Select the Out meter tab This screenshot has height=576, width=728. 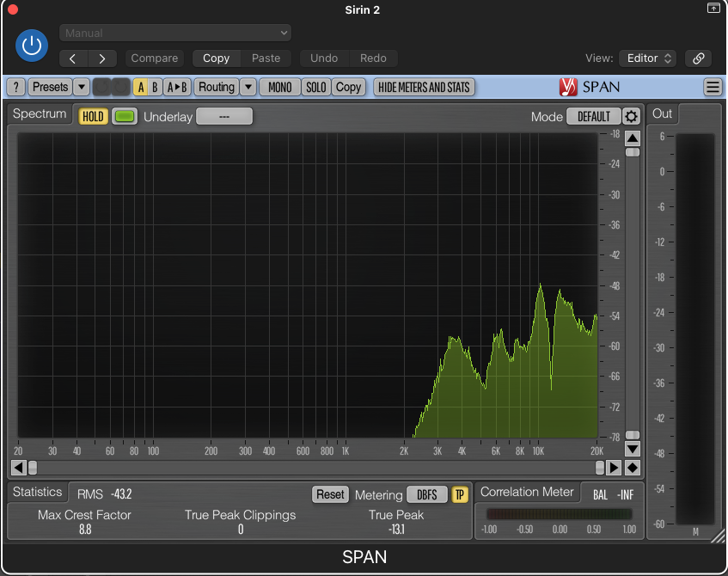click(x=662, y=113)
